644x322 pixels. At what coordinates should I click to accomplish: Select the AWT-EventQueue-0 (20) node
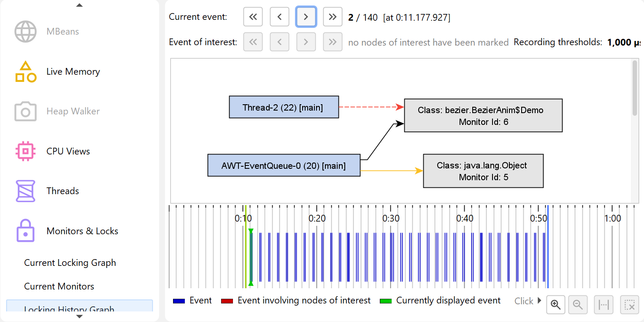click(x=284, y=165)
